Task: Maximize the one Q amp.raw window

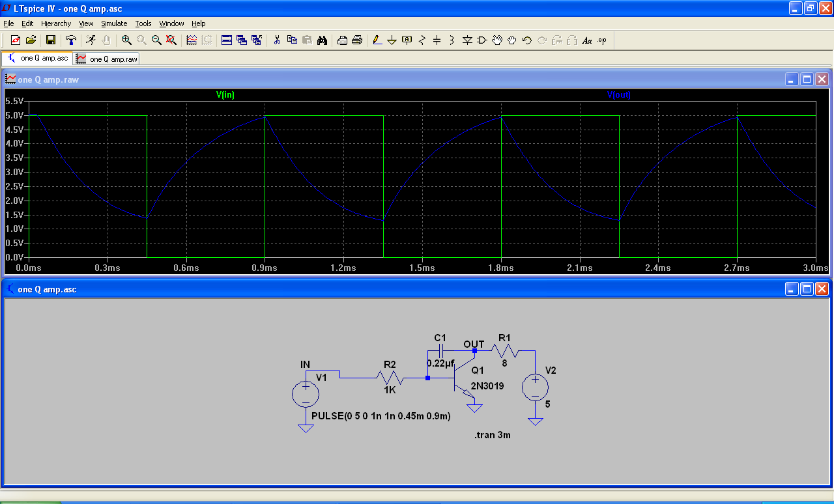Action: click(807, 79)
